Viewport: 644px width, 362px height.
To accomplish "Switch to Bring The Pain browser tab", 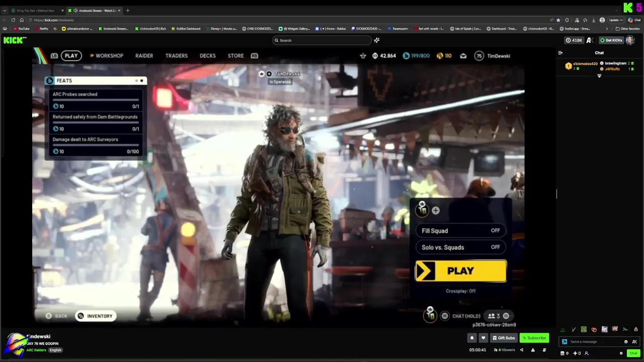I will 37,11.
